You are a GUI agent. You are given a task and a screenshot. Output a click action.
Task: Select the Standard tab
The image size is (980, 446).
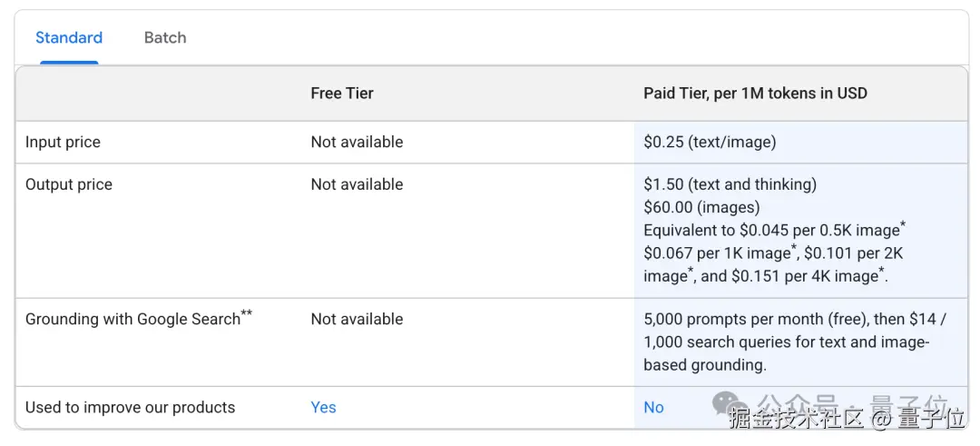click(69, 38)
